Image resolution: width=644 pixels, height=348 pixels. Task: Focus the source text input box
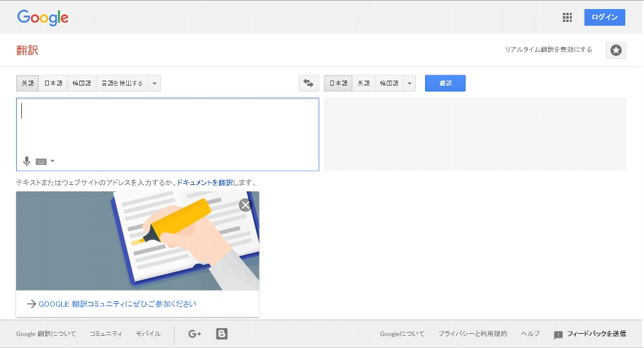point(167,134)
